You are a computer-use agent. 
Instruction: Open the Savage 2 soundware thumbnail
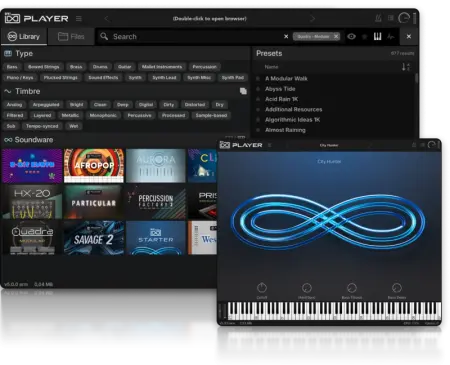click(94, 238)
